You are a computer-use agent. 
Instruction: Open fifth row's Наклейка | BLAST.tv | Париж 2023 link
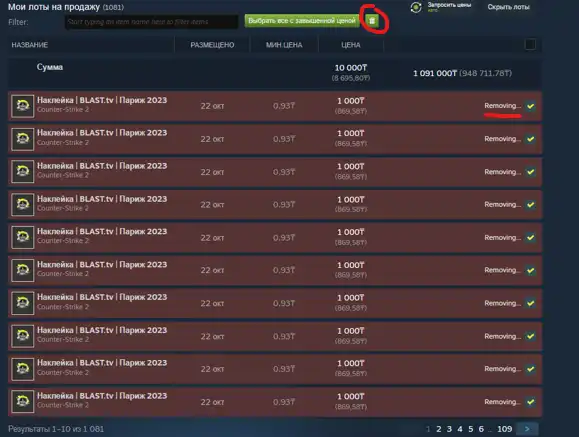(x=102, y=232)
